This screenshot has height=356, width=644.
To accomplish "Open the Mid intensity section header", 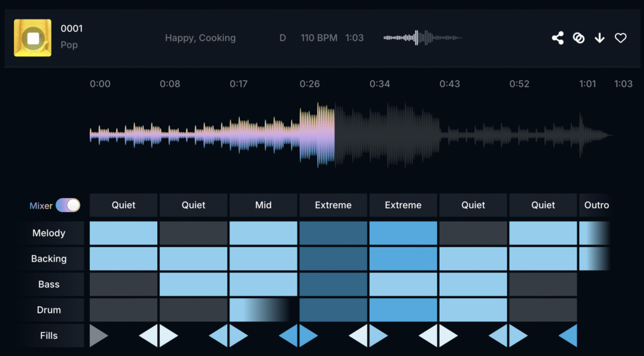I will click(x=263, y=205).
